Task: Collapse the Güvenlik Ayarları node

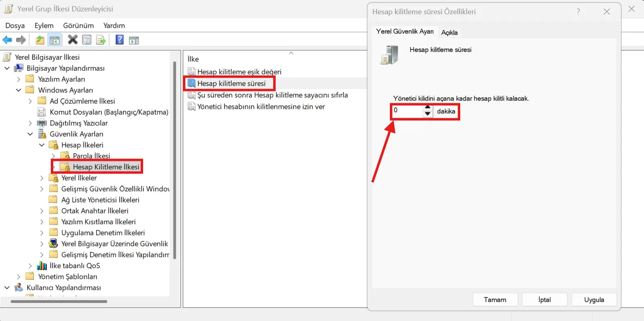Action: [x=30, y=134]
